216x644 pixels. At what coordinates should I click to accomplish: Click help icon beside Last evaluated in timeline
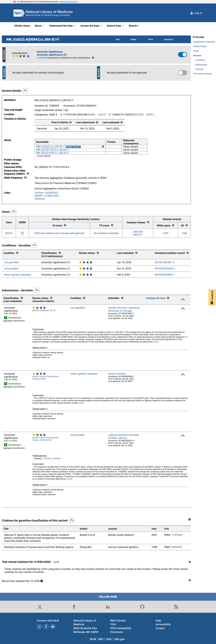121,123
